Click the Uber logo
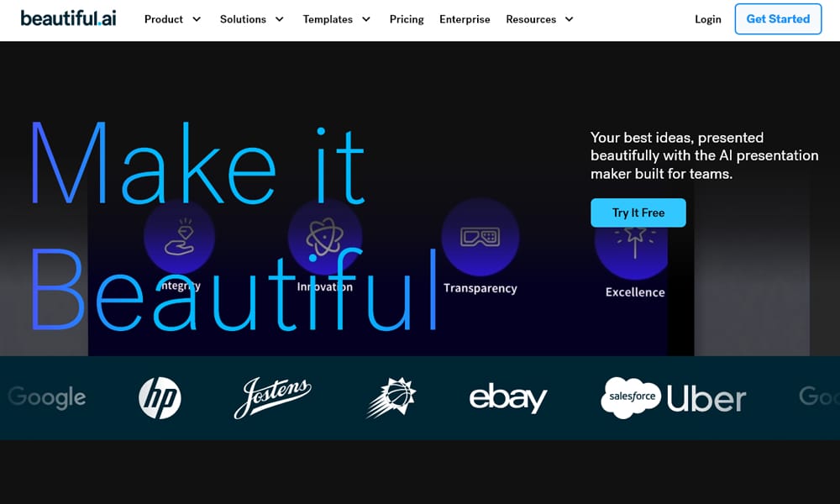 point(706,399)
